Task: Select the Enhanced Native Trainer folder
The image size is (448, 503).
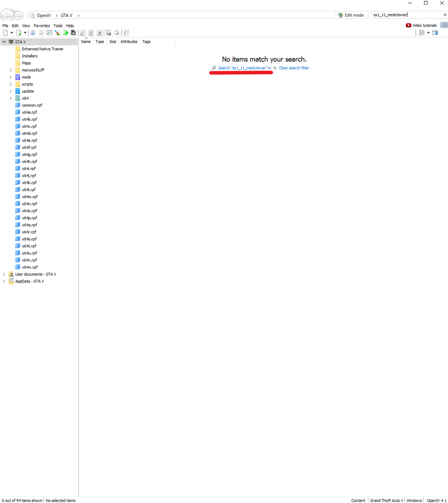Action: [x=42, y=49]
